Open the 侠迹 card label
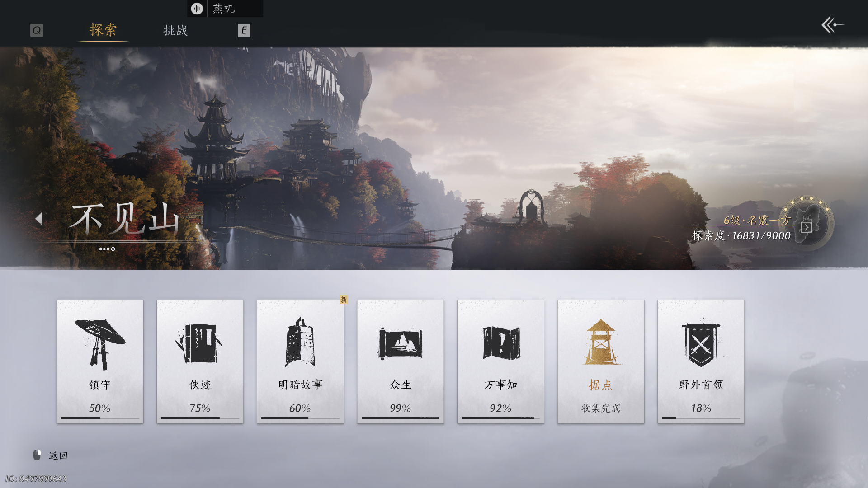 200,385
